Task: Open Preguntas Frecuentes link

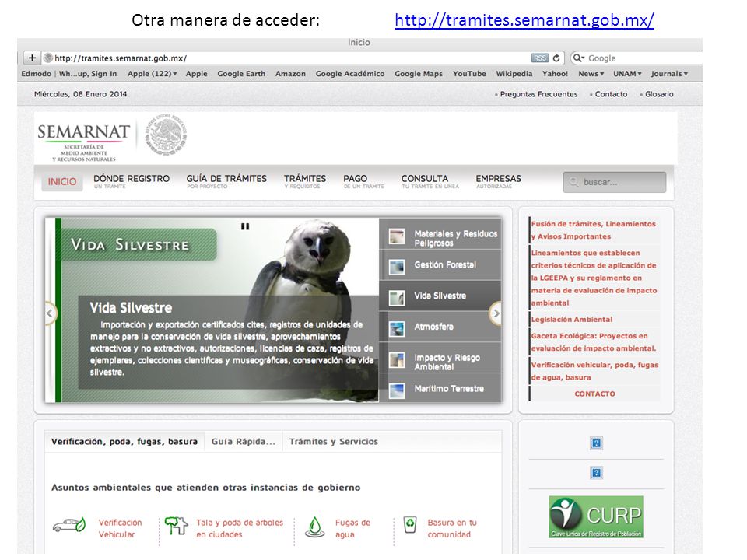Action: click(538, 94)
